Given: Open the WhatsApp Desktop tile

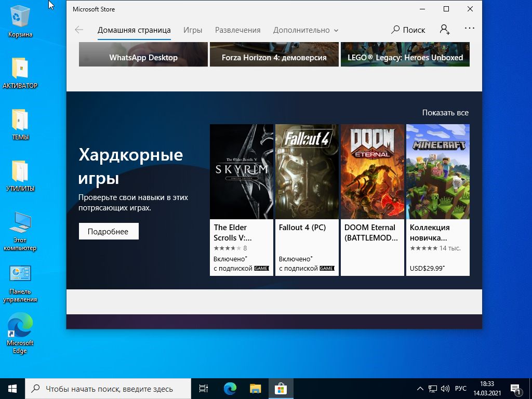Looking at the screenshot, I should click(x=143, y=54).
